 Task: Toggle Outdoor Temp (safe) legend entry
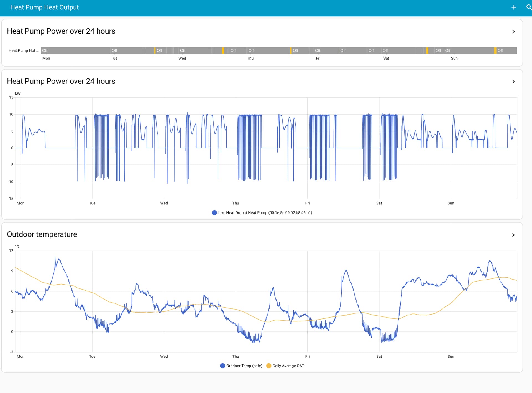click(244, 366)
